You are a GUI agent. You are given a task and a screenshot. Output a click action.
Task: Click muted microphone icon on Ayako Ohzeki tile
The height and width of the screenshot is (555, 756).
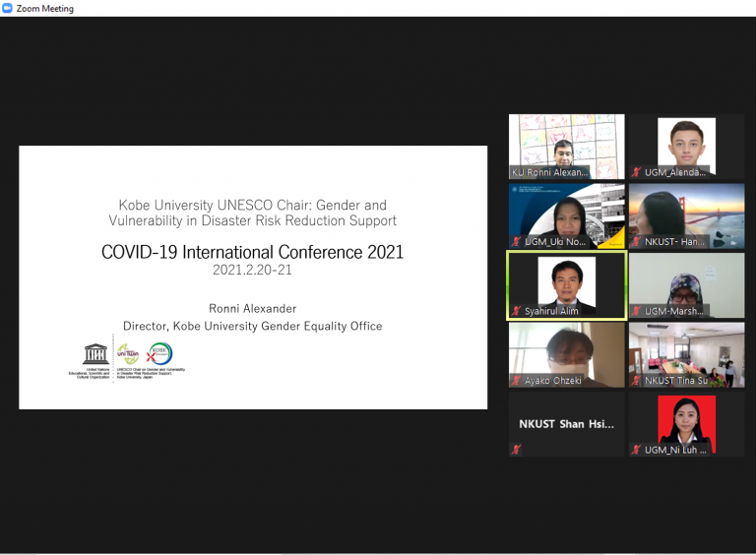[x=517, y=380]
